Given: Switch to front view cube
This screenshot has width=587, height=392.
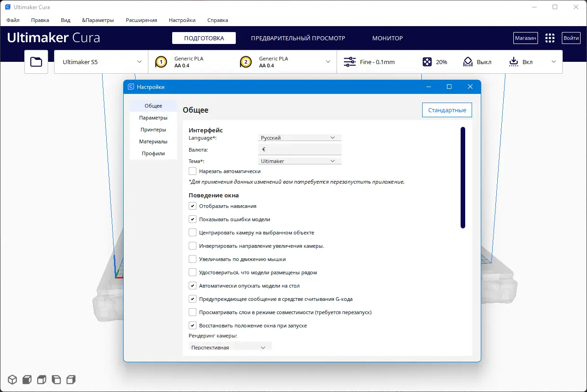Looking at the screenshot, I should point(27,380).
